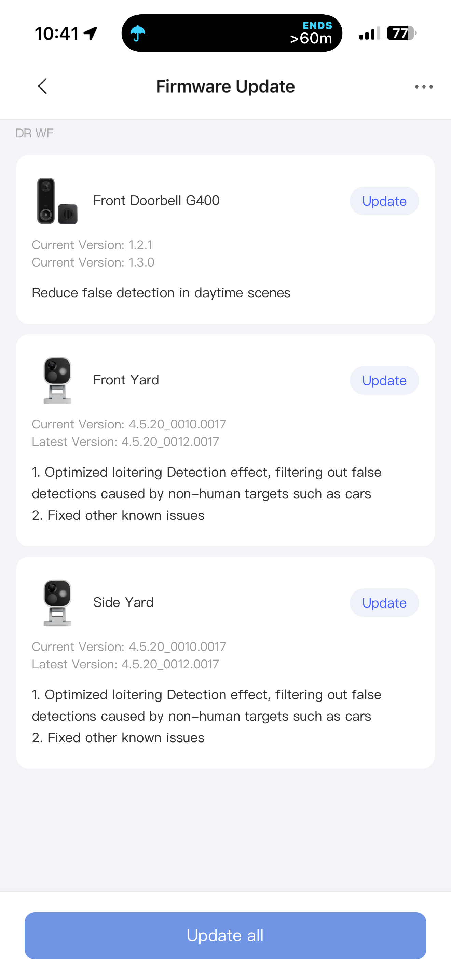Tap the Front Doorbell G400 device image
This screenshot has height=980, width=451.
coord(57,201)
